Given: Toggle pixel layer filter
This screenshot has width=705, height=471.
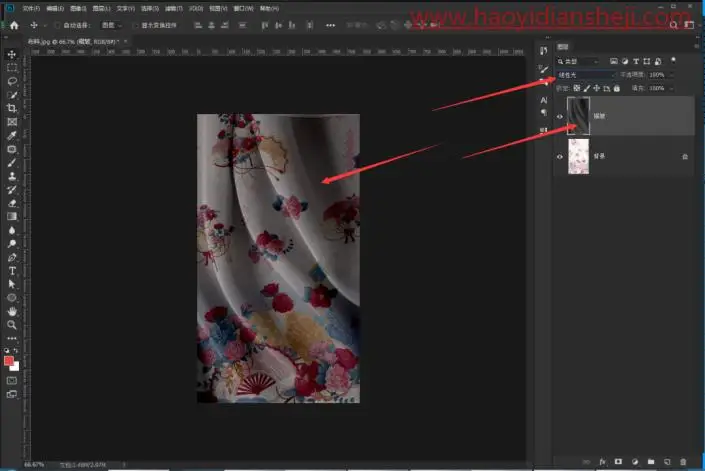Looking at the screenshot, I should tap(614, 61).
